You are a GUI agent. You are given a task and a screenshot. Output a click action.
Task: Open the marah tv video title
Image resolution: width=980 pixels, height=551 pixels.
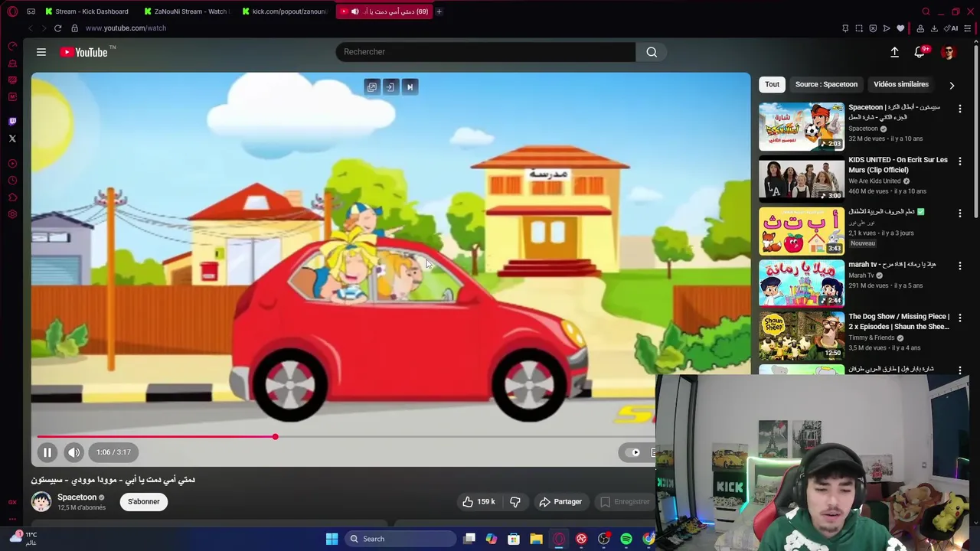click(x=892, y=264)
